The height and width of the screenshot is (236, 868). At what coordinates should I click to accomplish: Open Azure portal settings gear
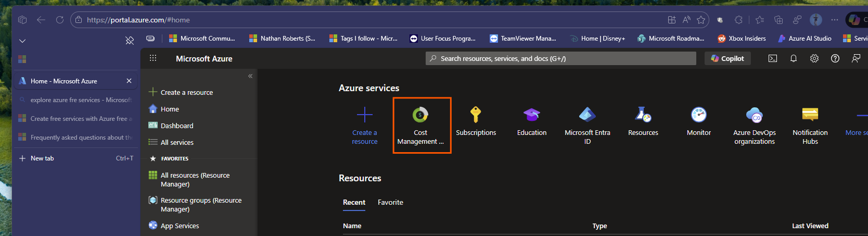point(814,58)
